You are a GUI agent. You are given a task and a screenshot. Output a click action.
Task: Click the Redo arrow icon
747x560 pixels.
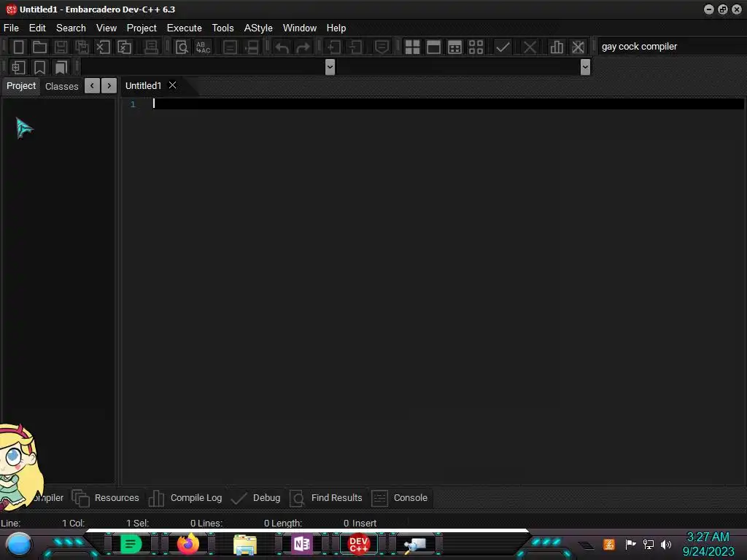(303, 47)
